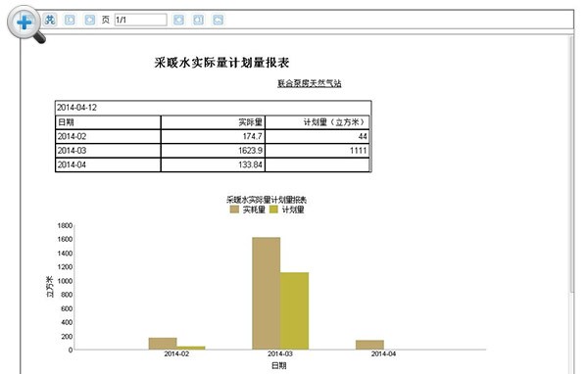
Task: Go to the previous page icon
Action: [x=89, y=20]
